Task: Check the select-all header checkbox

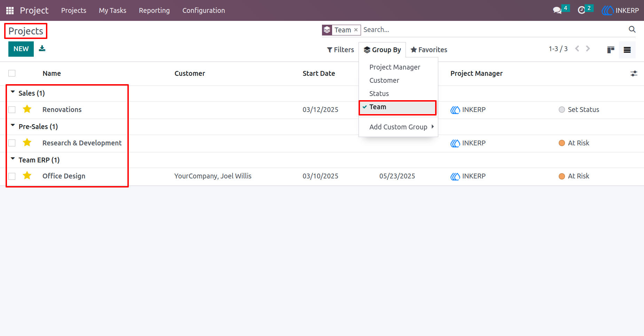Action: click(x=12, y=73)
